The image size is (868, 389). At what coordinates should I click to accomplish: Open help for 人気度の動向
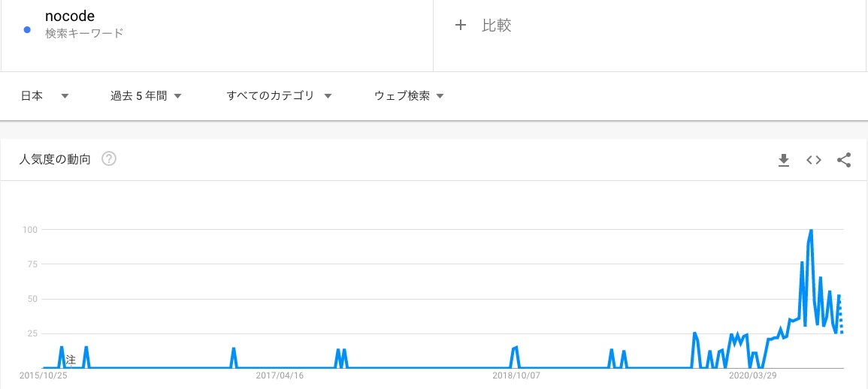[109, 159]
